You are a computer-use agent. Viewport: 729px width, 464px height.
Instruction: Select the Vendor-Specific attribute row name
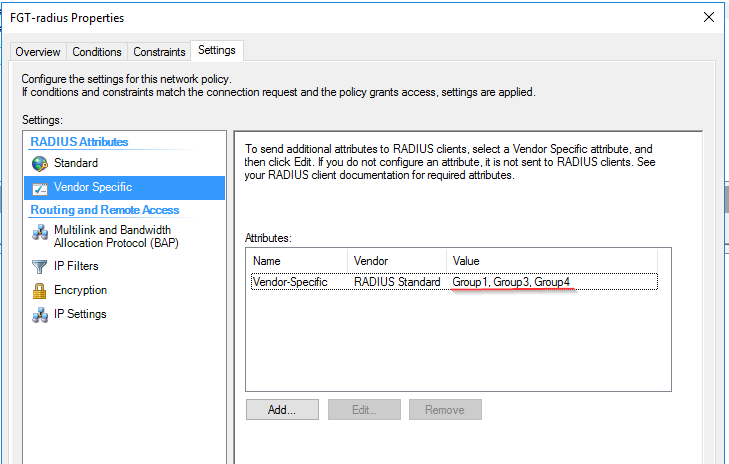click(x=290, y=282)
